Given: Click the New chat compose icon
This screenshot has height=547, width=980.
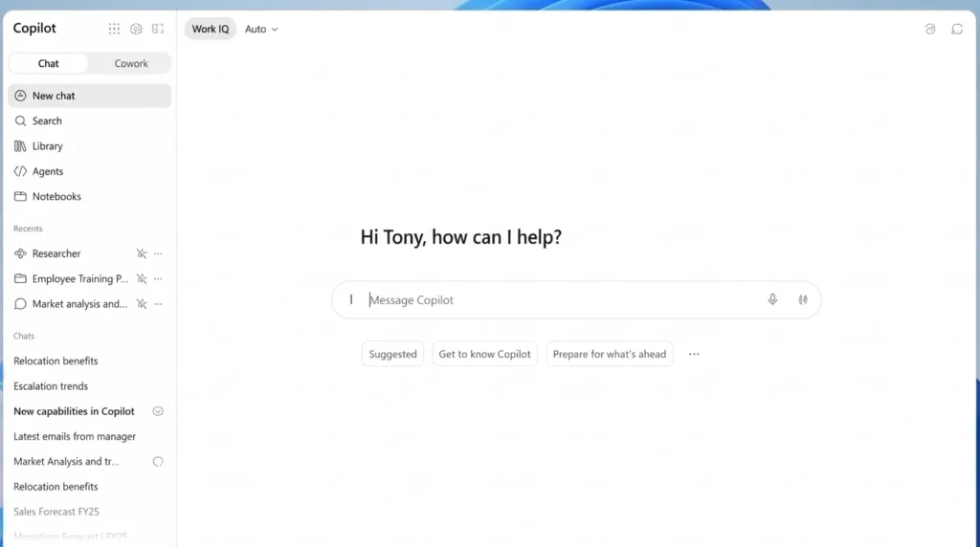Looking at the screenshot, I should pos(20,96).
